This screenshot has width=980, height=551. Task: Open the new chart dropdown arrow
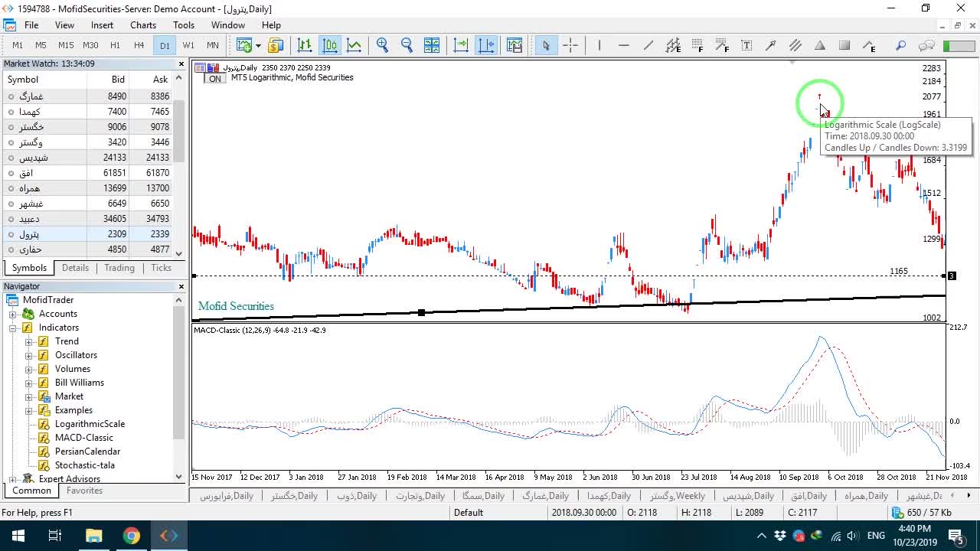pyautogui.click(x=258, y=45)
